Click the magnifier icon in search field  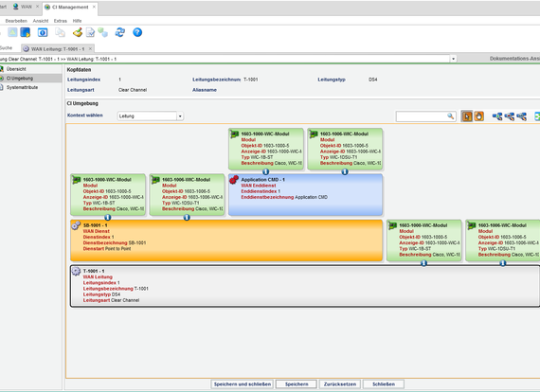tap(450, 116)
